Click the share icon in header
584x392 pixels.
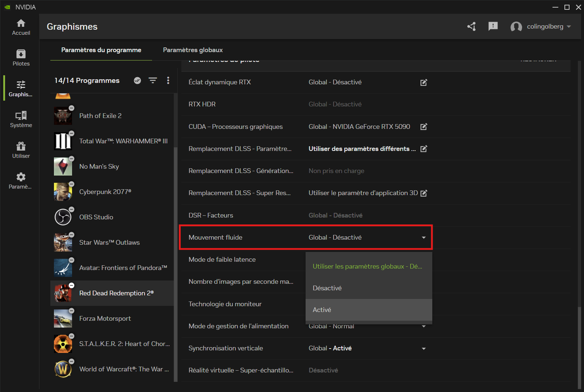click(x=471, y=26)
